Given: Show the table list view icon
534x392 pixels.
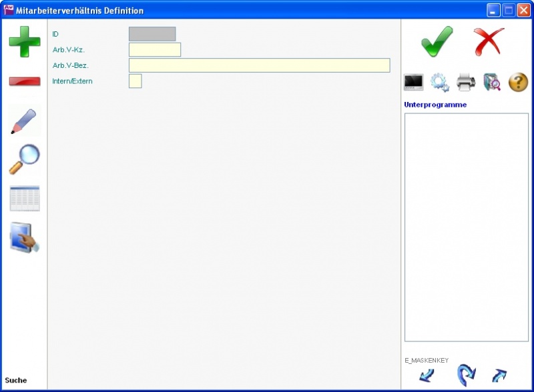Looking at the screenshot, I should pyautogui.click(x=24, y=199).
